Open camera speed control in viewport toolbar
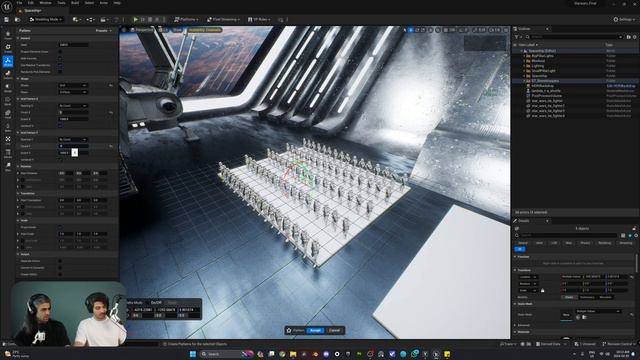The image size is (640, 360). tap(494, 30)
